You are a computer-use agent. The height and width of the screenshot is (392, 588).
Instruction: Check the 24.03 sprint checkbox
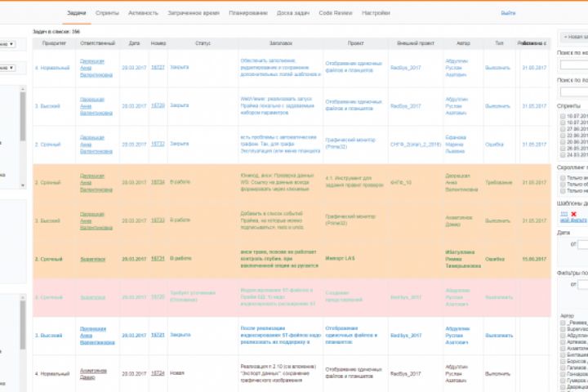(563, 154)
